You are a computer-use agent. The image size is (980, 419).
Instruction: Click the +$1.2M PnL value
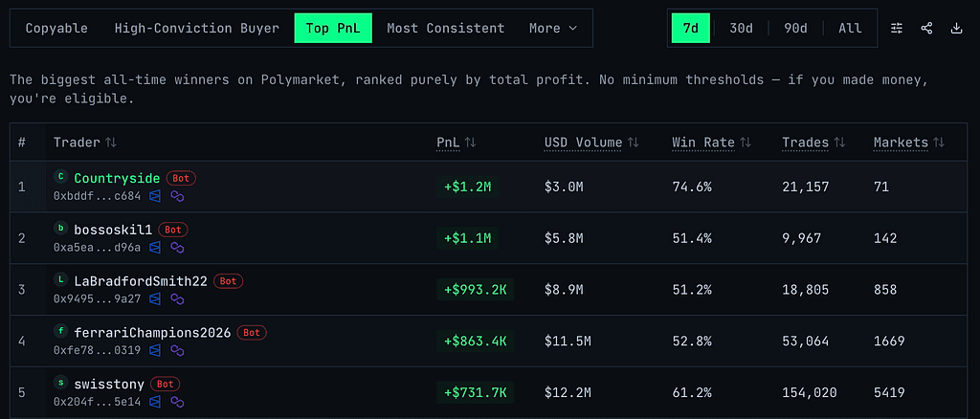coord(467,187)
